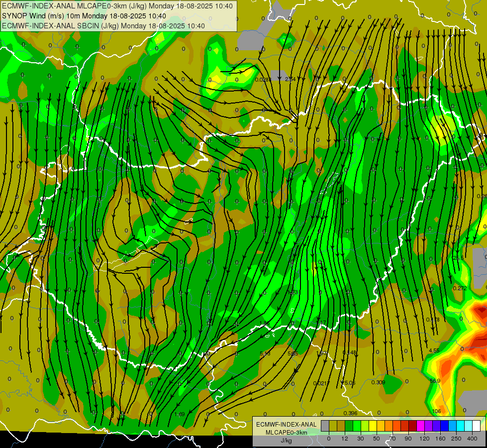Click the 1.69 value on the map

[x=180, y=414]
